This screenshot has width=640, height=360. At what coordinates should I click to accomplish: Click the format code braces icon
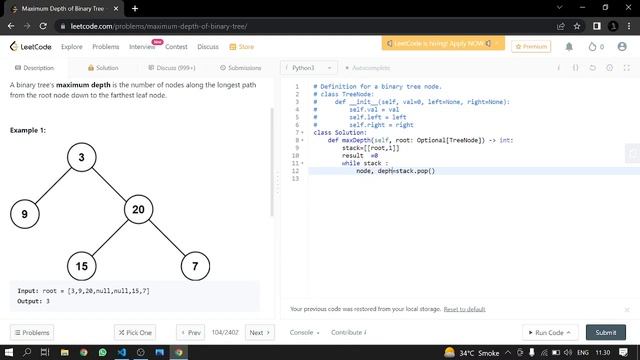(x=575, y=68)
